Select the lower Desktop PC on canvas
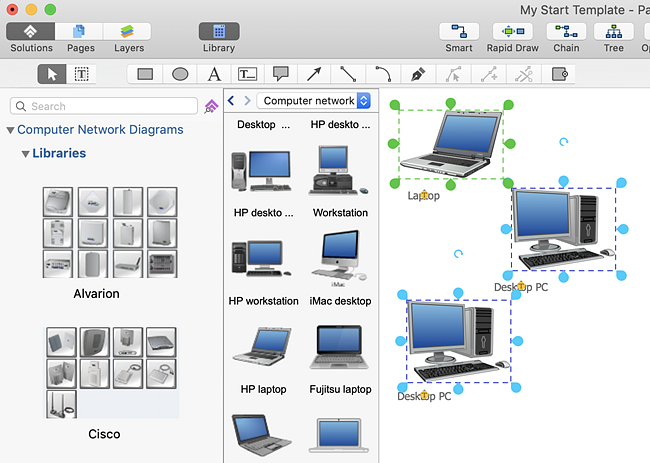Viewport: 650px width, 463px height. pos(459,341)
